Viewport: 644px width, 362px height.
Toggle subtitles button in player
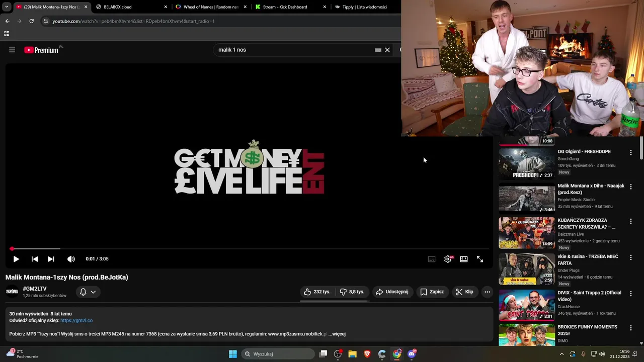tap(432, 259)
